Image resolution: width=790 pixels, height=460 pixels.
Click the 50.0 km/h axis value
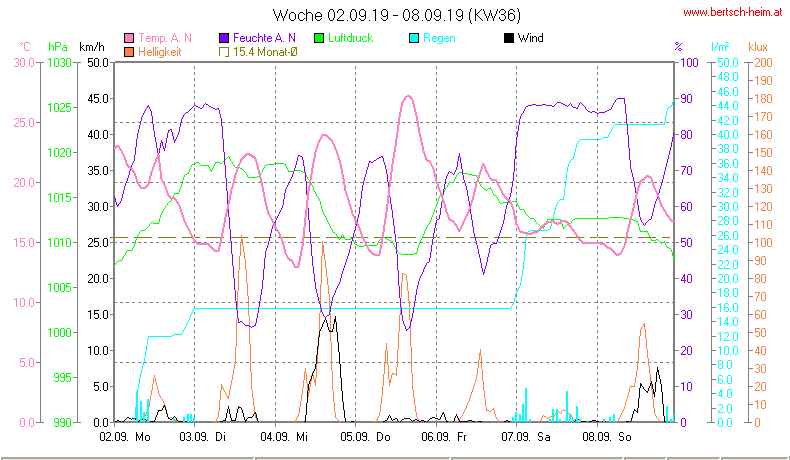[x=98, y=63]
